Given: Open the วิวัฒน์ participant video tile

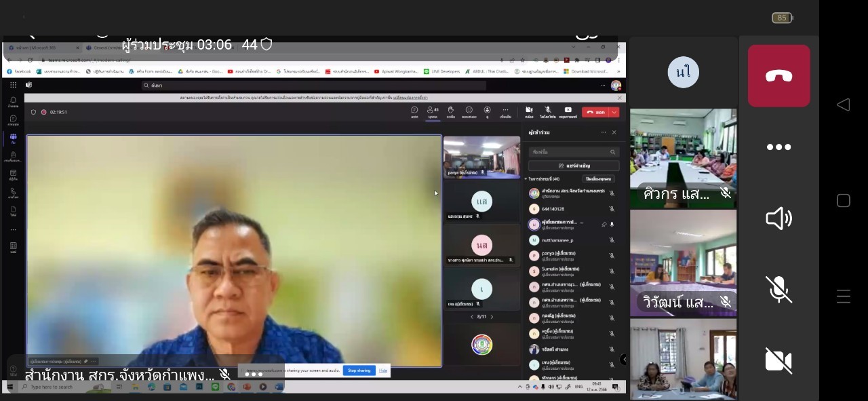Looking at the screenshot, I should (x=683, y=263).
